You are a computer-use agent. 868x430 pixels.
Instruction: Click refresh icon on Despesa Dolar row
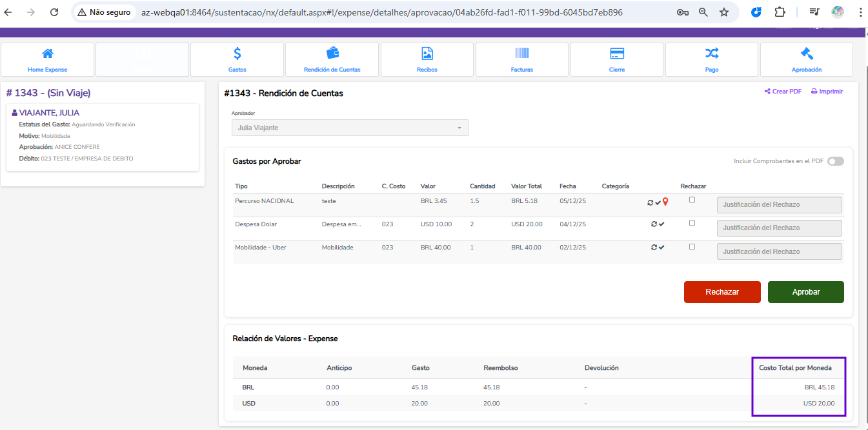(654, 224)
